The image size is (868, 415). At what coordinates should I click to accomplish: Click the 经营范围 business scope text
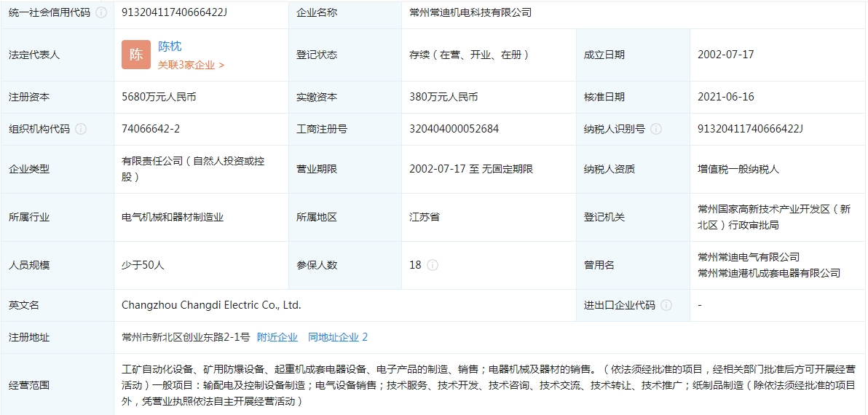(488, 385)
